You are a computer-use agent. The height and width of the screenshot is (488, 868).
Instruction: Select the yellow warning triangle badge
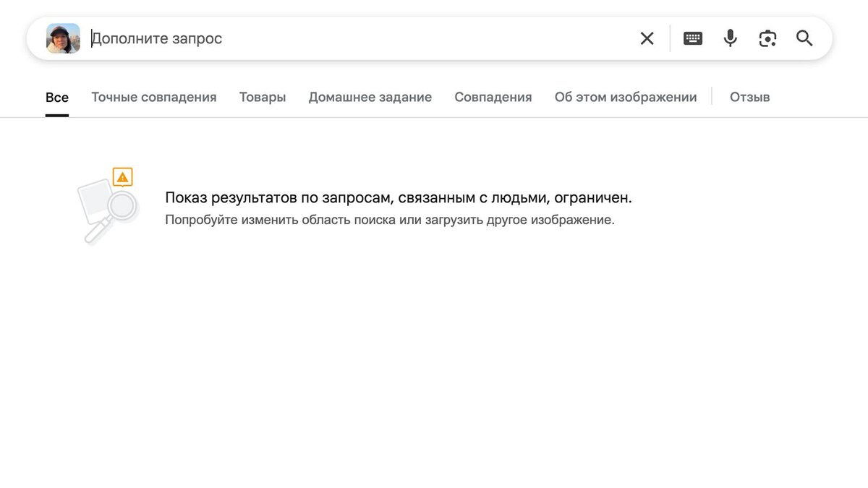121,176
